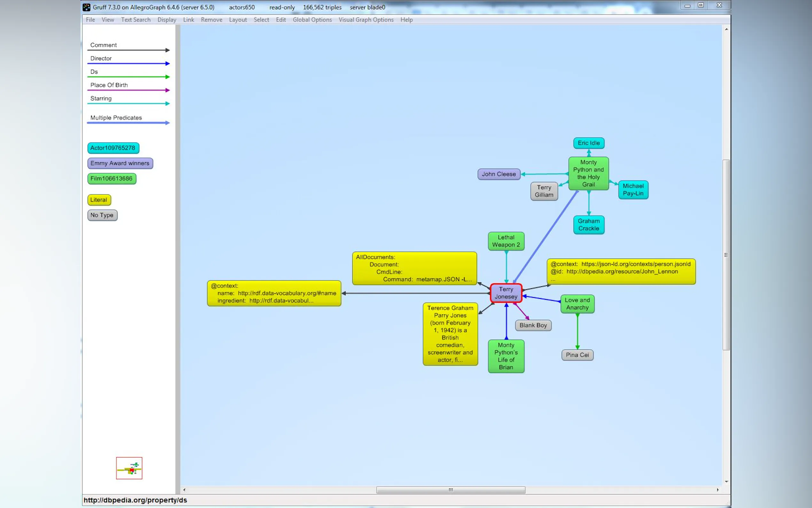Select the Pina Cei node
Viewport: 812px width, 508px height.
coord(577,355)
